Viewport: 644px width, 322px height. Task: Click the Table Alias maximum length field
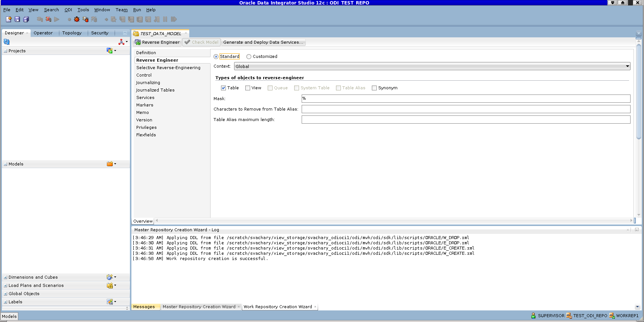click(x=466, y=120)
